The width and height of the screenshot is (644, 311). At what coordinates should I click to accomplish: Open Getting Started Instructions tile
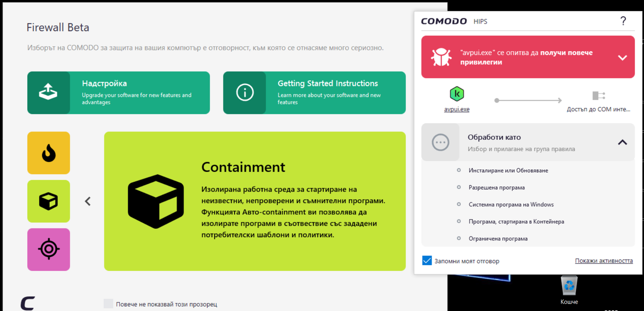314,92
